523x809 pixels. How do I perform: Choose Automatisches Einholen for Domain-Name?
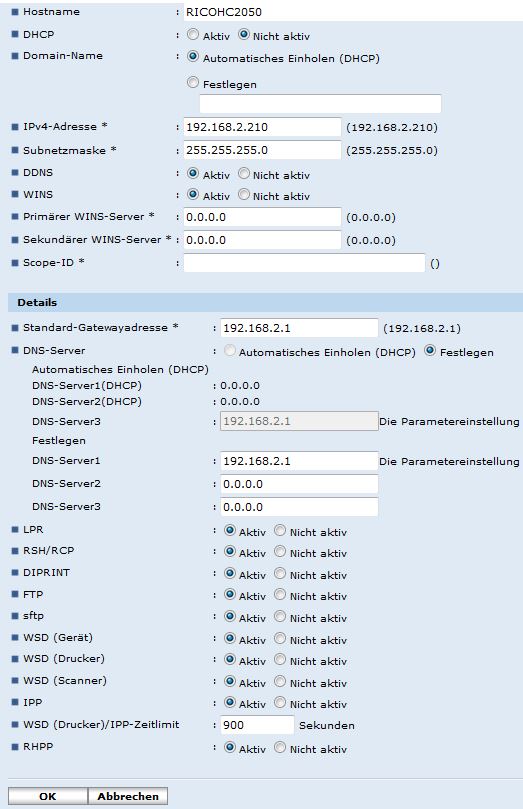pos(192,56)
